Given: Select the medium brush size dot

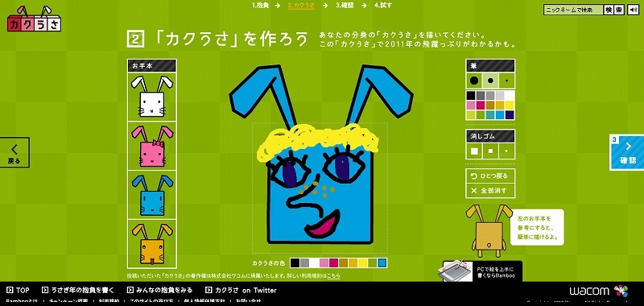Looking at the screenshot, I should 490,81.
